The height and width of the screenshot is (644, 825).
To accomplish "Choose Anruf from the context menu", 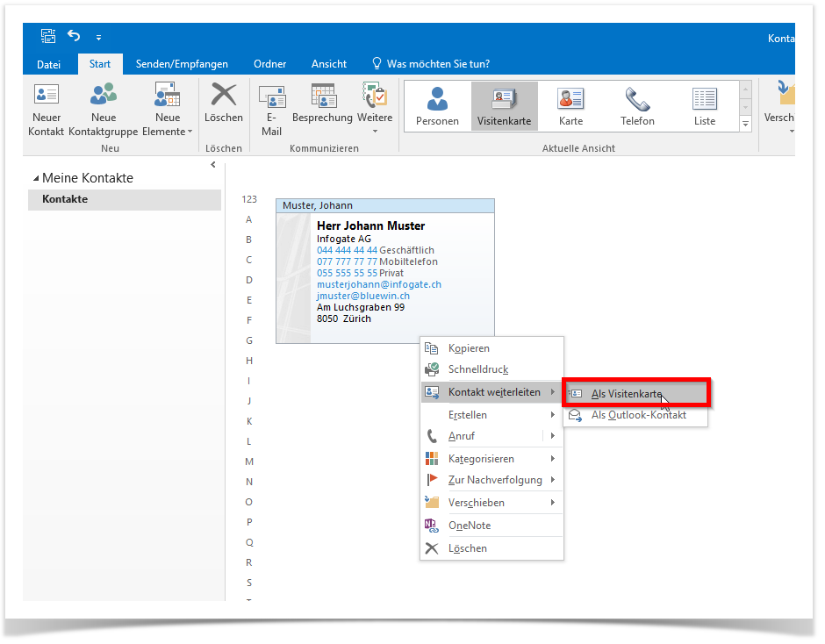I will 482,436.
